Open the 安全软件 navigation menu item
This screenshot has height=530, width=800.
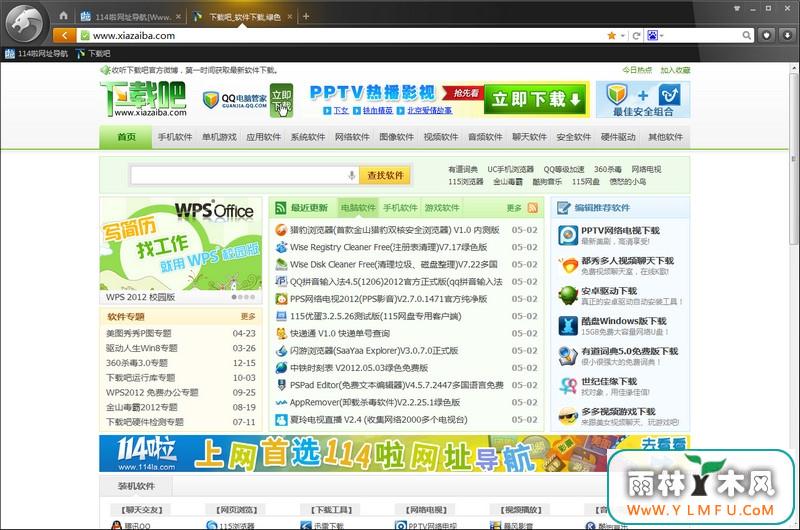coord(573,137)
